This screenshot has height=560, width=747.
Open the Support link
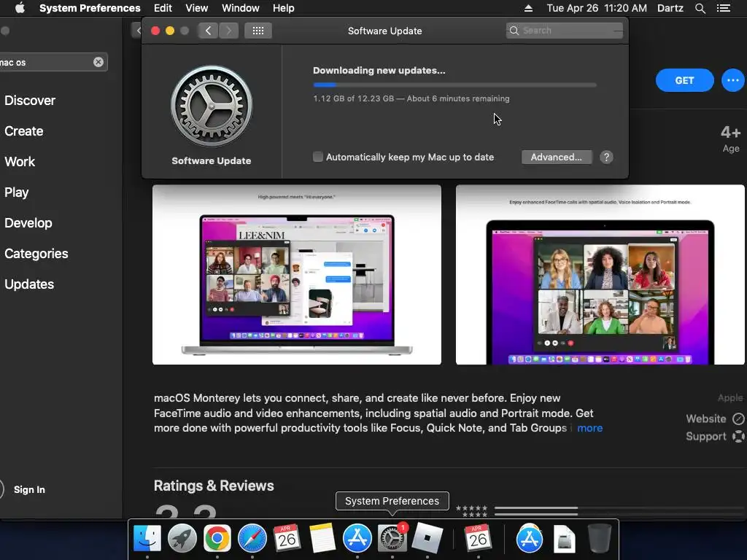click(x=706, y=437)
